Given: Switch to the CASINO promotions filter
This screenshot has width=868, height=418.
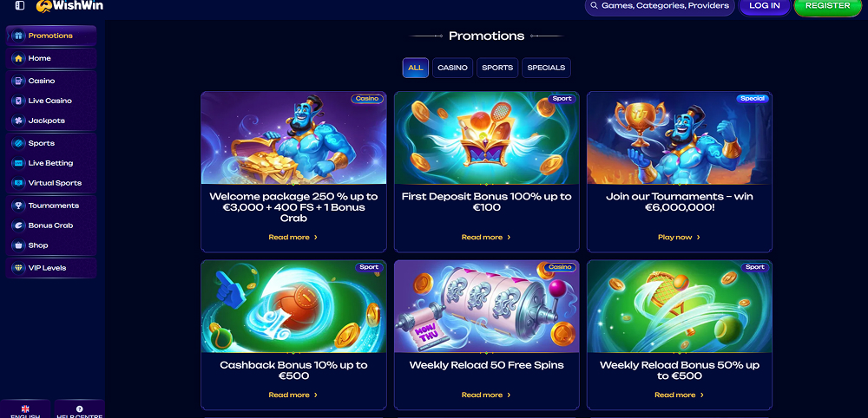Looking at the screenshot, I should pyautogui.click(x=452, y=68).
